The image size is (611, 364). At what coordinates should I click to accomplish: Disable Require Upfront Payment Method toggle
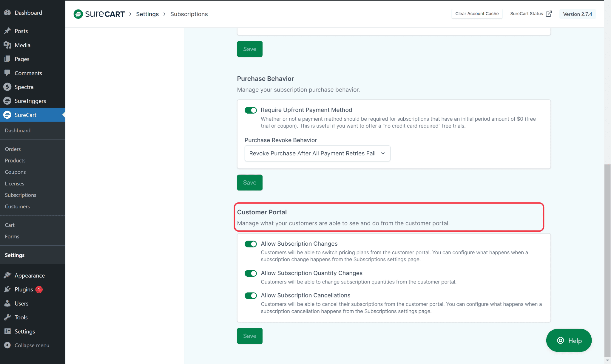pyautogui.click(x=251, y=110)
